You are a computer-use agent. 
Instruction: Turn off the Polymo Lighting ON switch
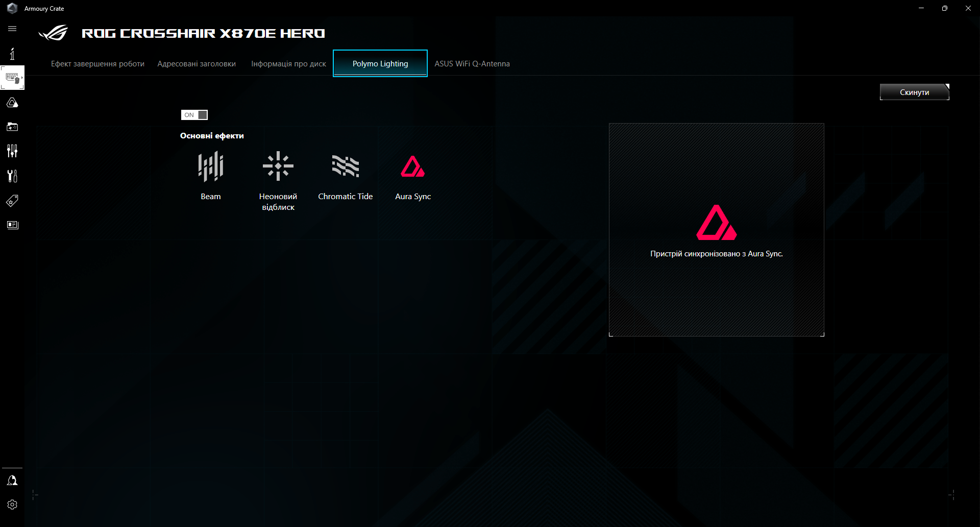pyautogui.click(x=194, y=115)
